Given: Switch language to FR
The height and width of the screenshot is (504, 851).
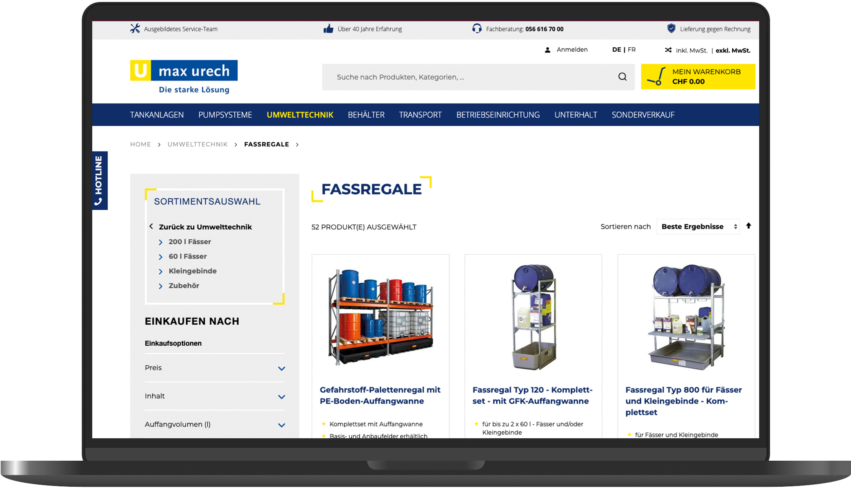Looking at the screenshot, I should [x=632, y=50].
